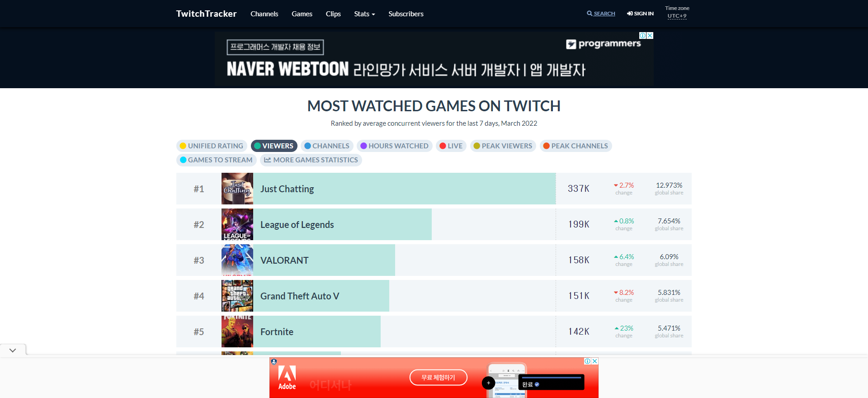Click the Search link with magnifier
Viewport: 868px width, 398px height.
tap(601, 14)
